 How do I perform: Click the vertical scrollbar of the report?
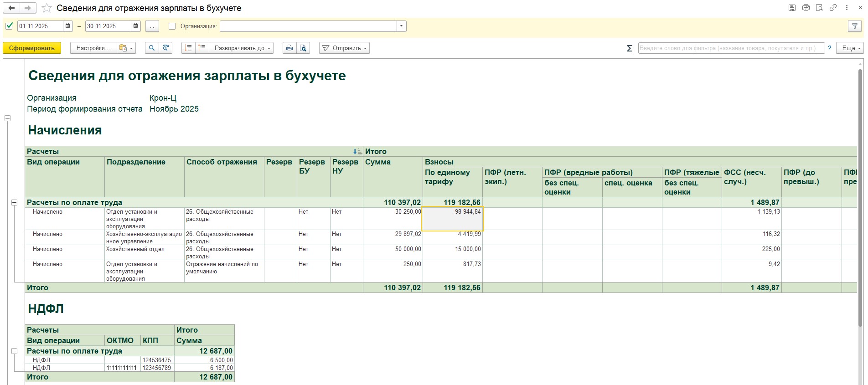pos(860,196)
